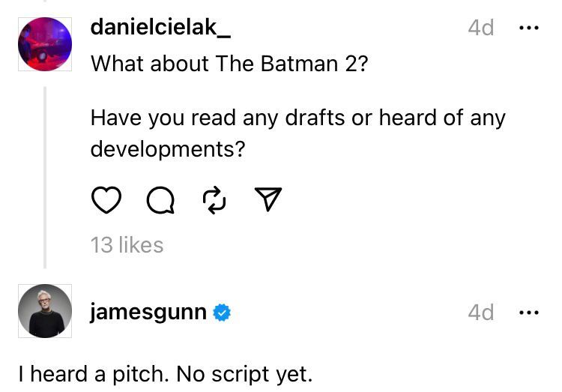
Task: Like danielcielak_'s post with the heart icon
Action: tap(106, 200)
